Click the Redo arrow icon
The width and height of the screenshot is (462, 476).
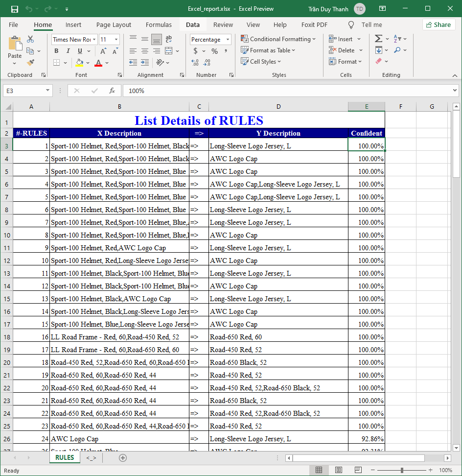click(x=47, y=9)
